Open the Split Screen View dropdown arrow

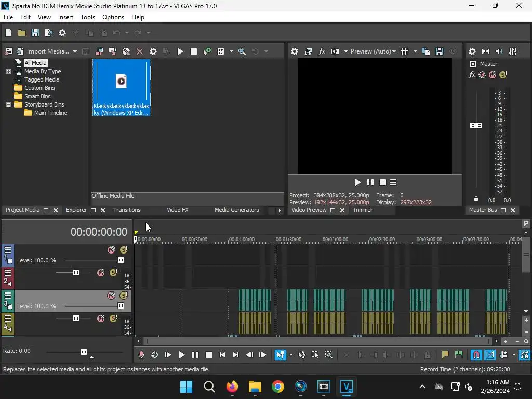345,51
